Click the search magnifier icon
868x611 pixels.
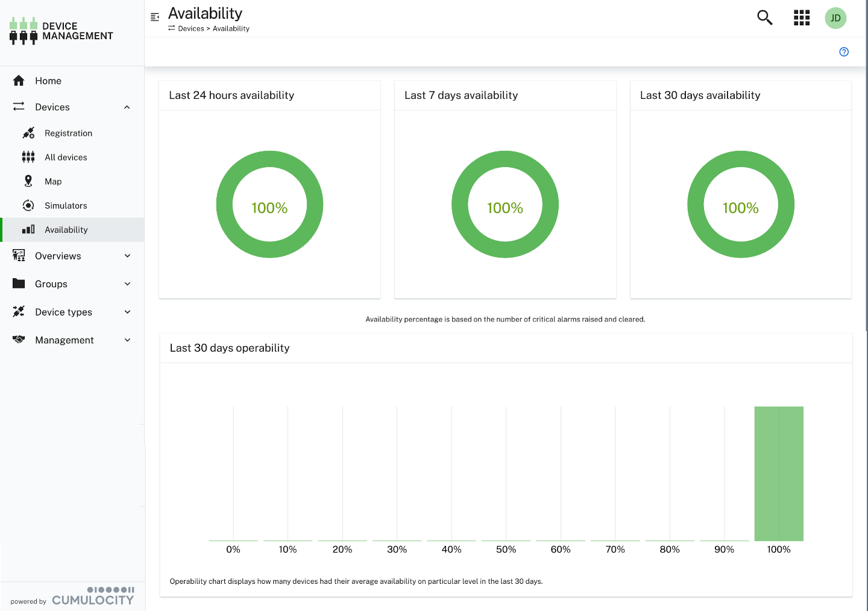764,18
